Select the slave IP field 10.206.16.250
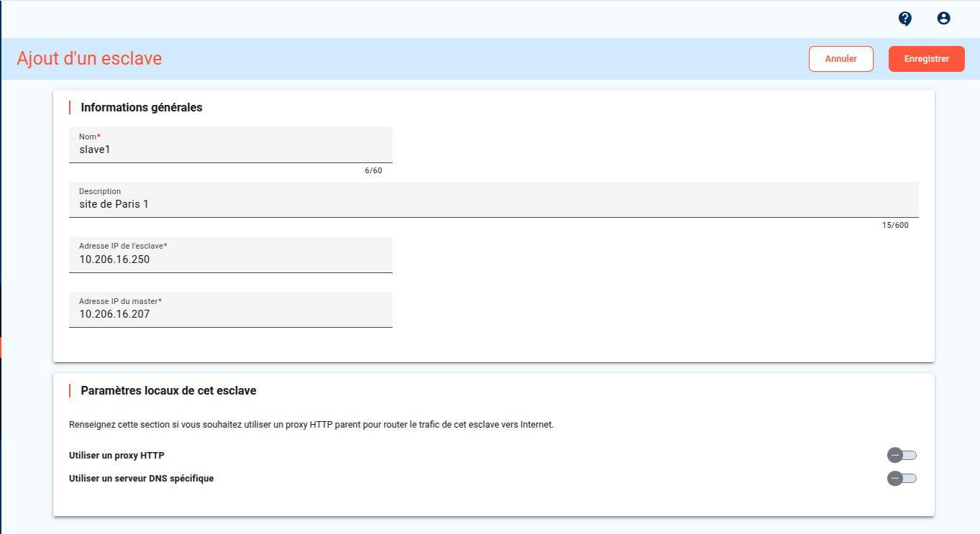This screenshot has height=534, width=980. [230, 259]
